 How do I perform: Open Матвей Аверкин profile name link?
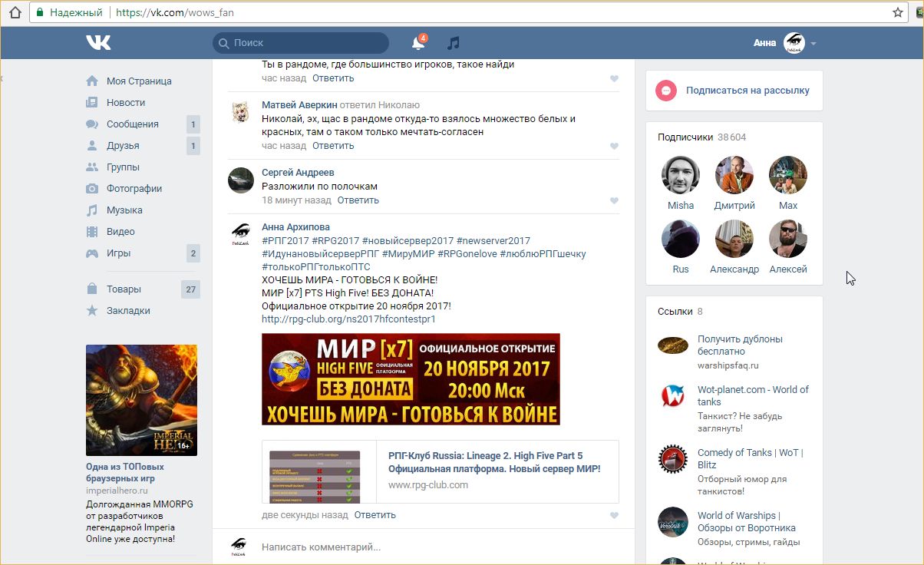[x=299, y=105]
